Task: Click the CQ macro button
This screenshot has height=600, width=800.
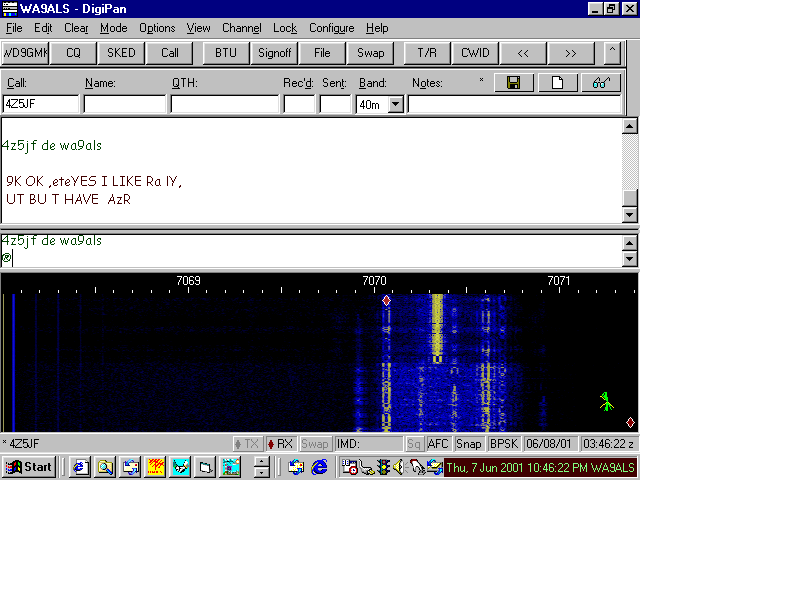Action: click(x=73, y=53)
